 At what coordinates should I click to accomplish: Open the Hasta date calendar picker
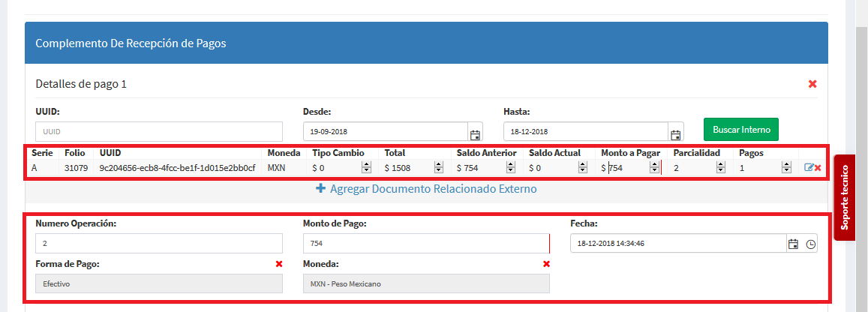(675, 135)
